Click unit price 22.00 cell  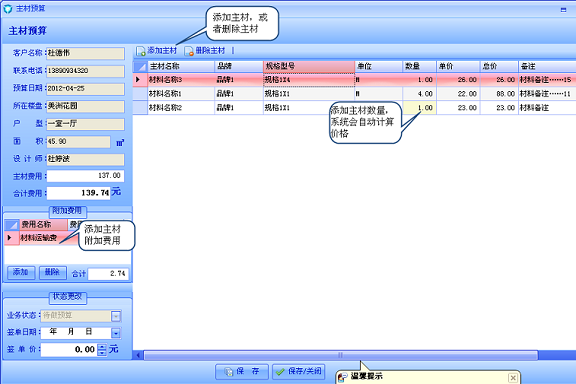(x=458, y=94)
